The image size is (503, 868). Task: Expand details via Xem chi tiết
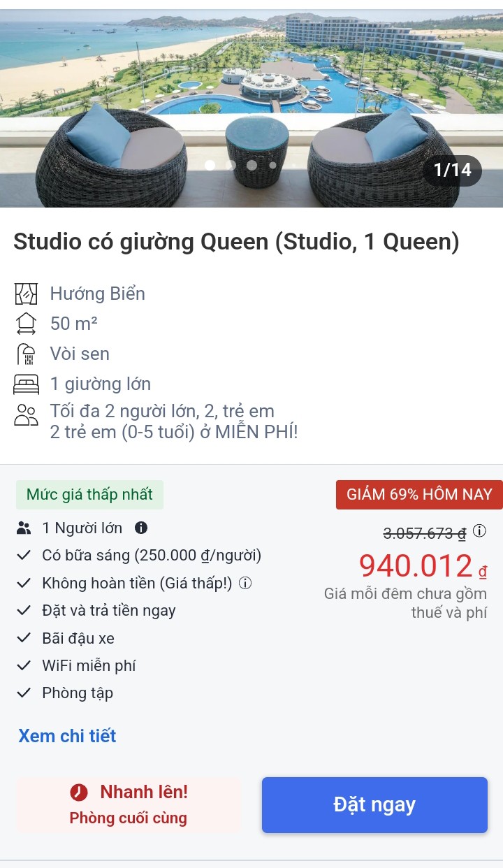coord(67,736)
